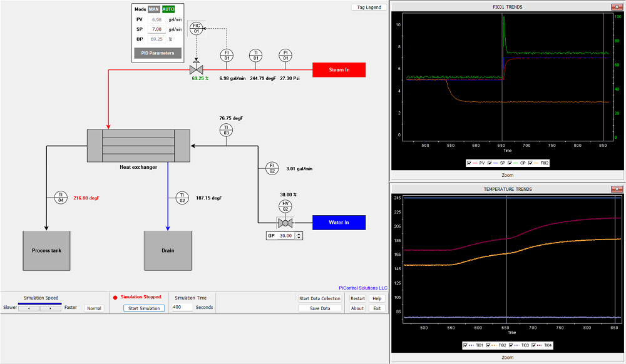Increase HV02 OP value with up arrow

tap(299, 234)
